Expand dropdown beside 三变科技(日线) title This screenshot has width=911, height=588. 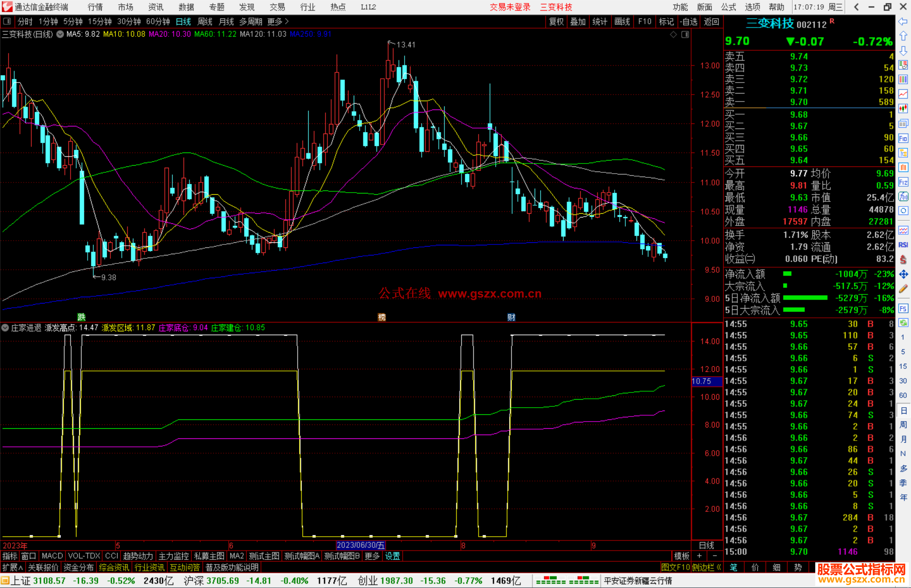[x=60, y=35]
